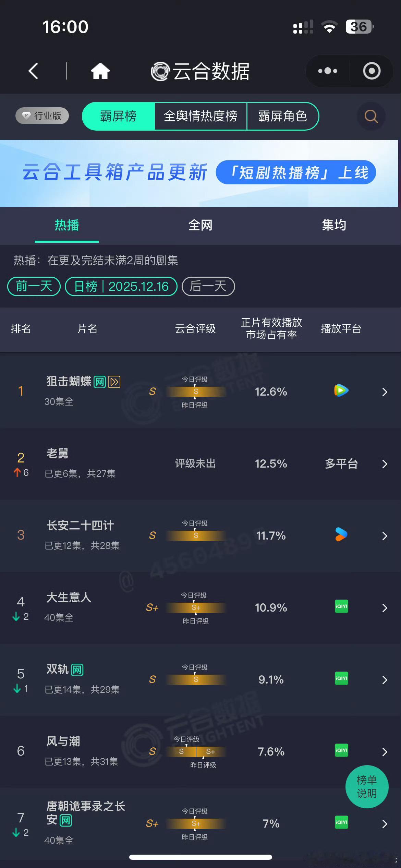Click the 行业版 diamond badge

click(x=41, y=116)
